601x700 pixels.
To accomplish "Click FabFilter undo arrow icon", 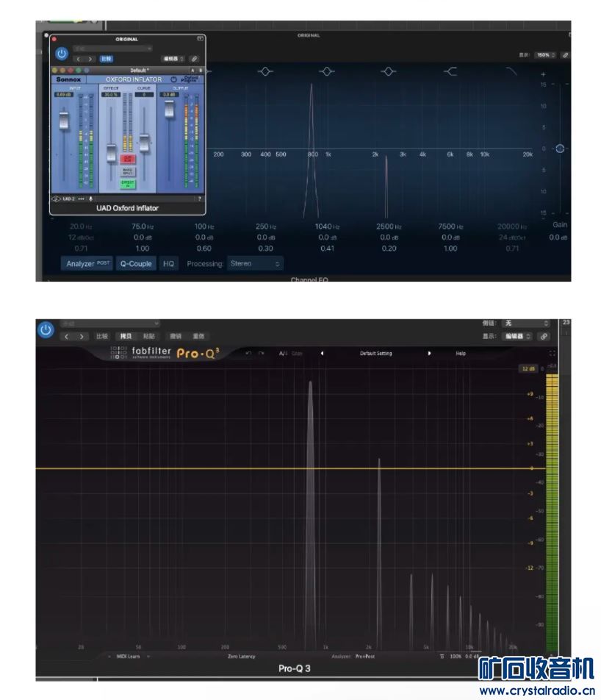I will click(248, 353).
